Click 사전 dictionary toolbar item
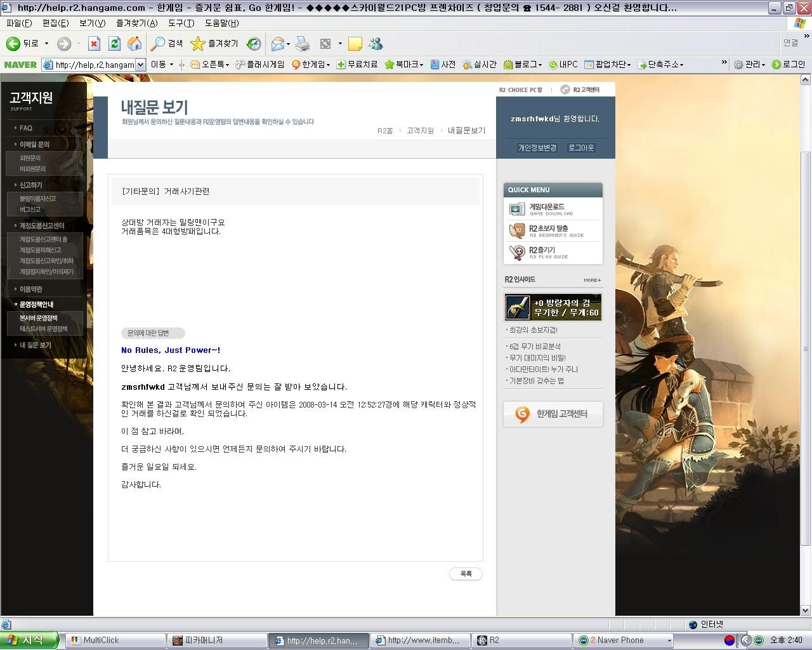 pyautogui.click(x=443, y=64)
